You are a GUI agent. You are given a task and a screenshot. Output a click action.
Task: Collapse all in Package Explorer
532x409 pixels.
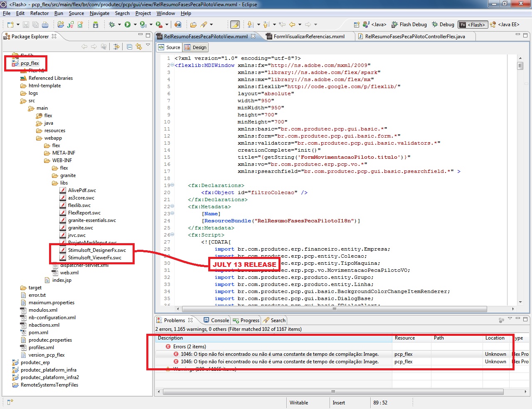tap(129, 47)
